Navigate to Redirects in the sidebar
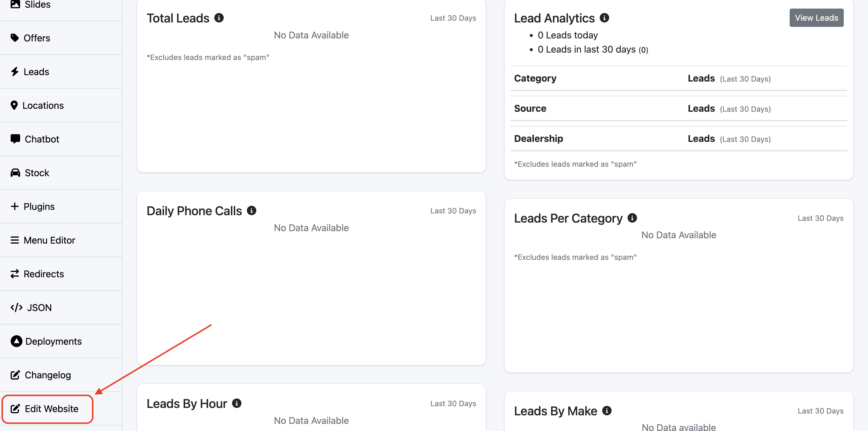The height and width of the screenshot is (431, 868). (x=43, y=274)
